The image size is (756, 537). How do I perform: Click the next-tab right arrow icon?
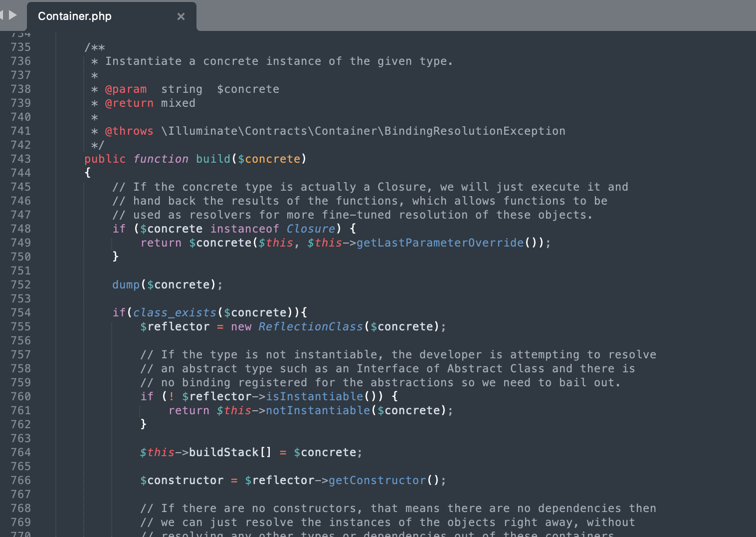tap(13, 15)
